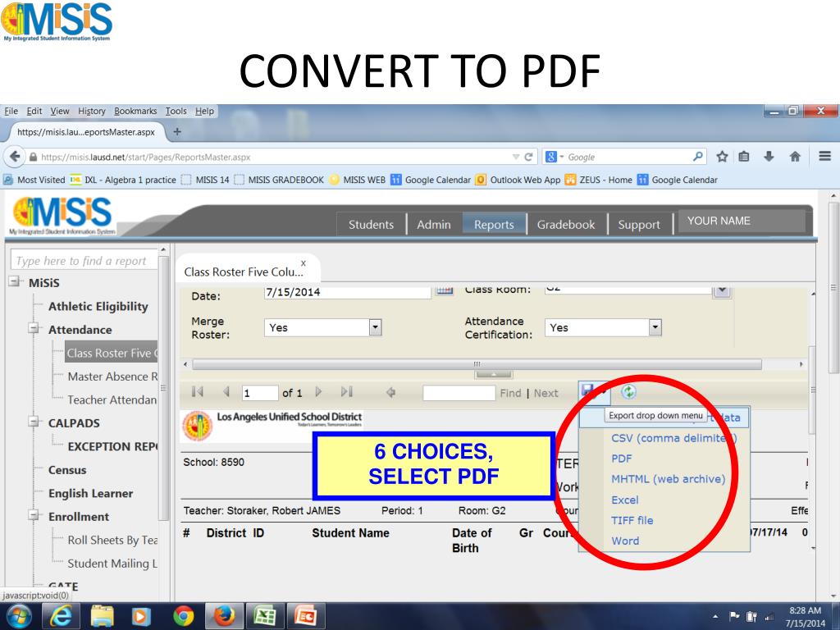Collapse the Attendance tree node
The height and width of the screenshot is (630, 840).
(34, 328)
